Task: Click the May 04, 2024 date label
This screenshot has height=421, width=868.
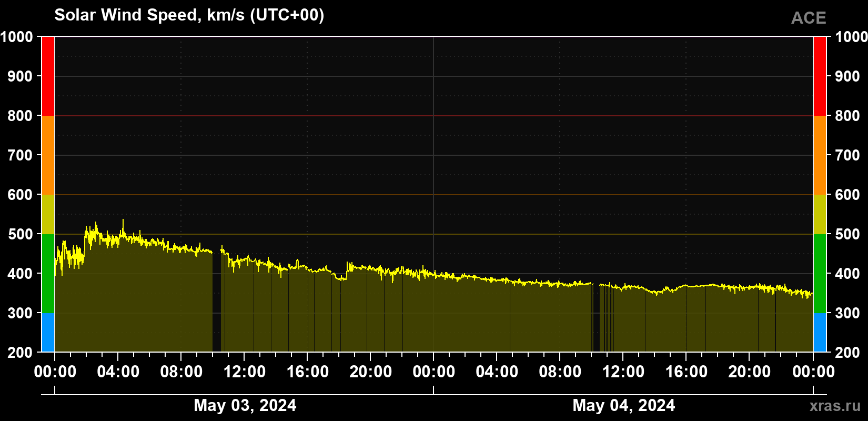Action: (x=624, y=405)
